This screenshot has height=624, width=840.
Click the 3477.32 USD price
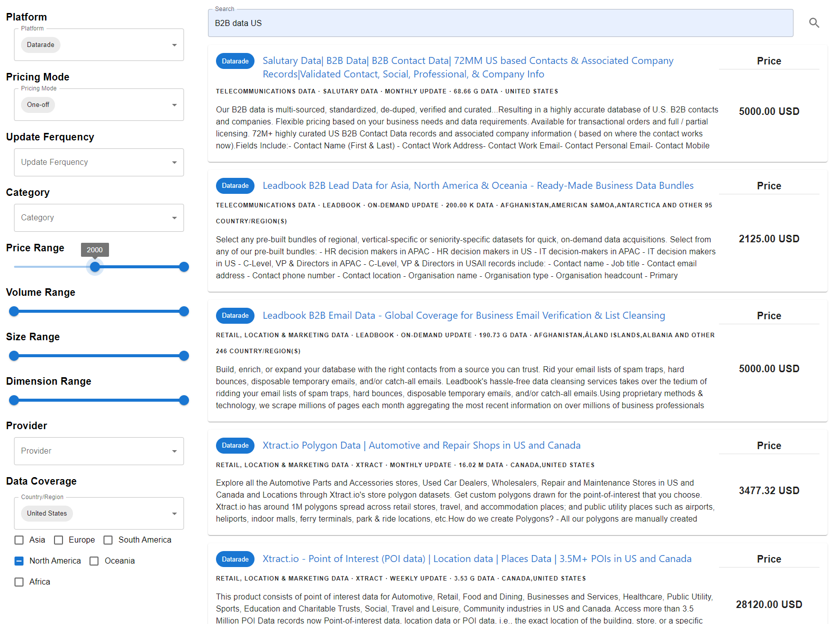(x=769, y=491)
